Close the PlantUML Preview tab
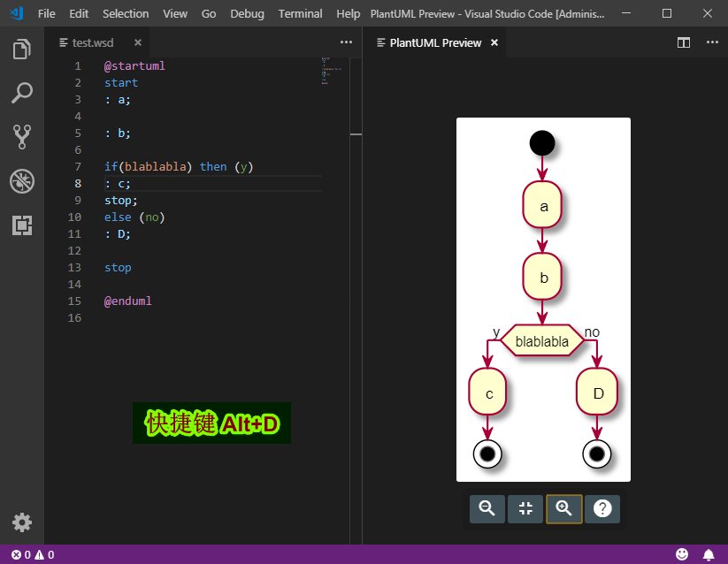 click(x=494, y=42)
